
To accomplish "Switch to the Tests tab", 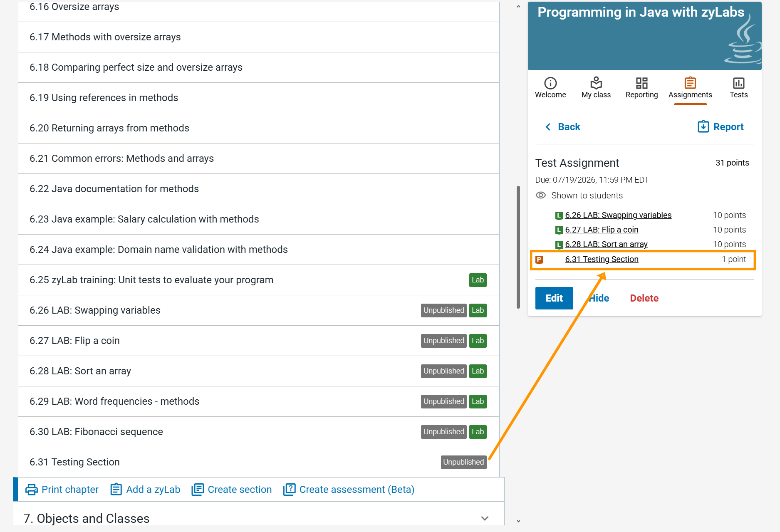I will coord(739,88).
